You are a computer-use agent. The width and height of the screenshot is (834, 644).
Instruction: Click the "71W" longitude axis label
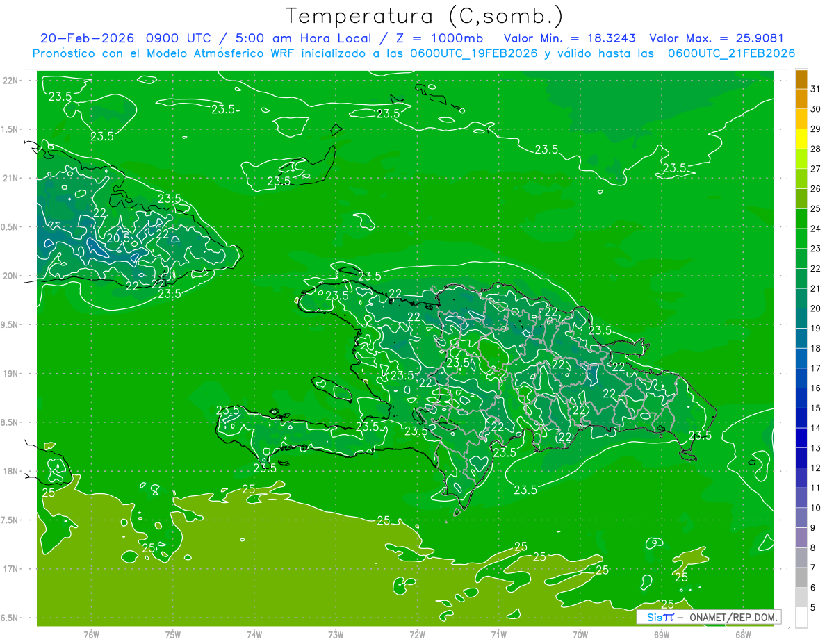(498, 635)
